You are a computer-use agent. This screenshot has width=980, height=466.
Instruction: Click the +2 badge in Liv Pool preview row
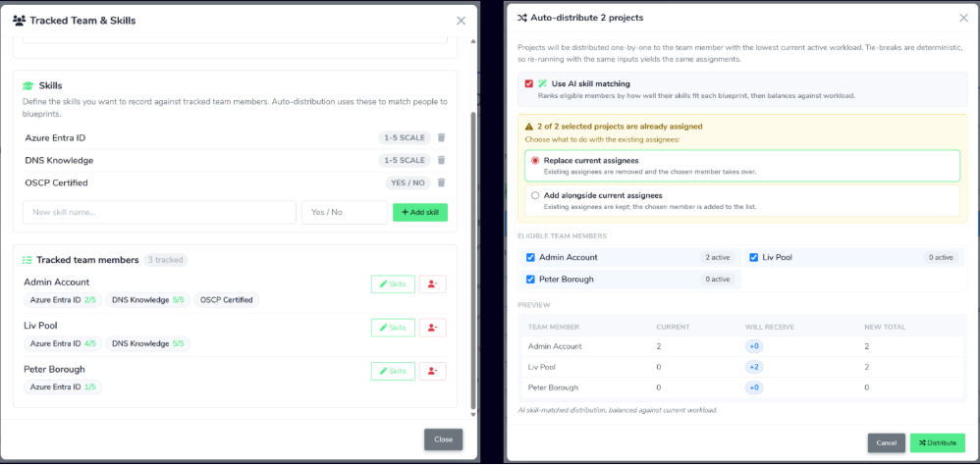click(754, 367)
